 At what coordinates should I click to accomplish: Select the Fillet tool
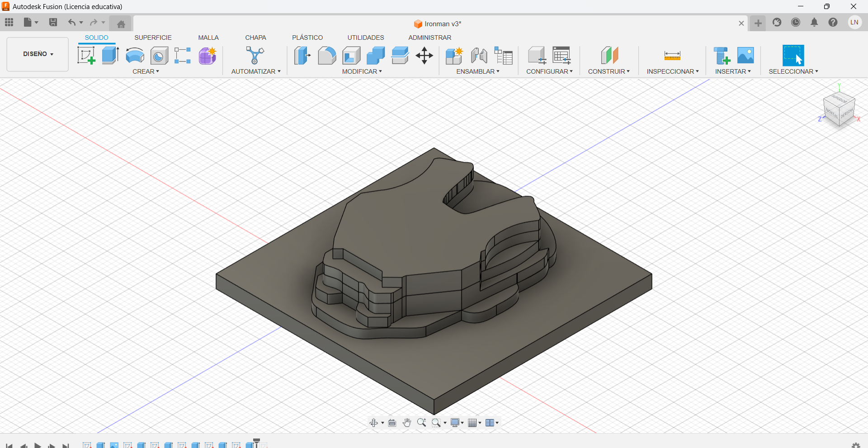tap(327, 56)
